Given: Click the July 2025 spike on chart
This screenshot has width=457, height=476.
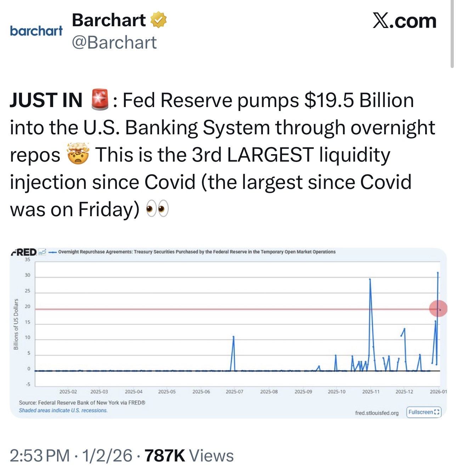Looking at the screenshot, I should 233,337.
